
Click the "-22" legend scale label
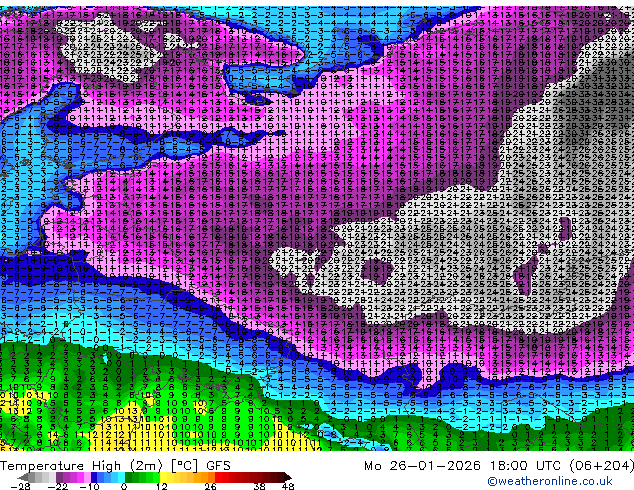tap(57, 486)
